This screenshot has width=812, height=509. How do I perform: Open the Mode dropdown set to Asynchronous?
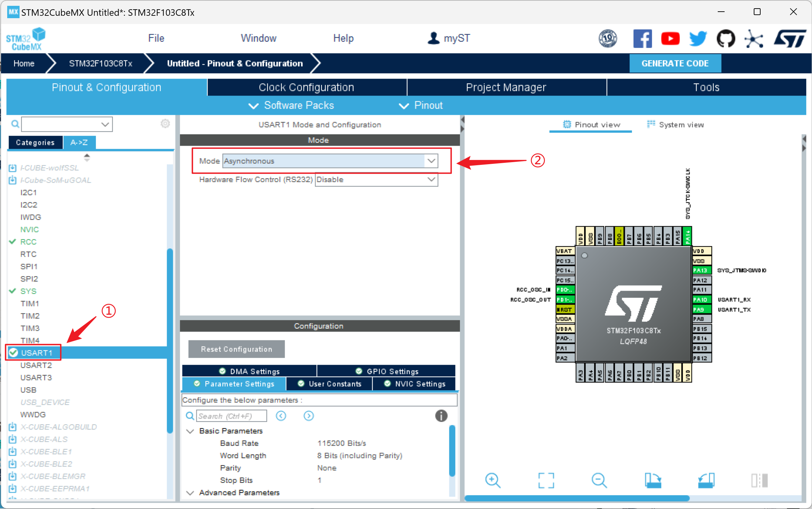[x=431, y=161]
